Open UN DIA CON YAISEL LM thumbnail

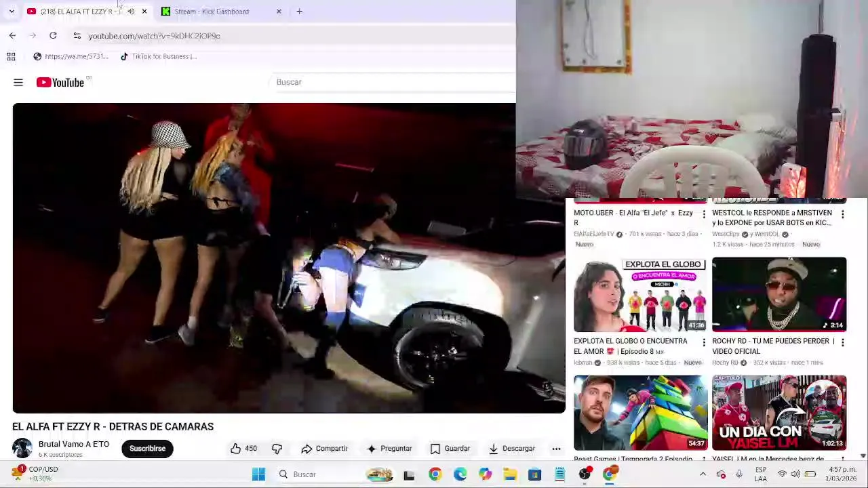pyautogui.click(x=779, y=413)
